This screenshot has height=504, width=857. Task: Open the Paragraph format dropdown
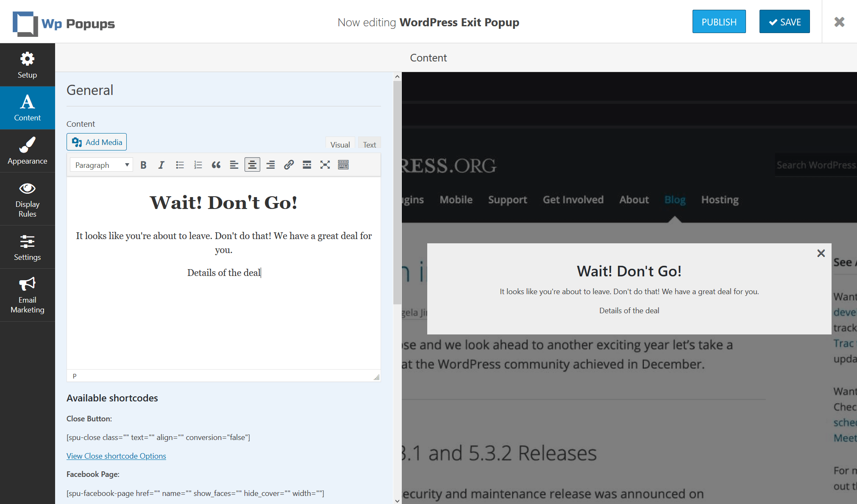coord(101,164)
